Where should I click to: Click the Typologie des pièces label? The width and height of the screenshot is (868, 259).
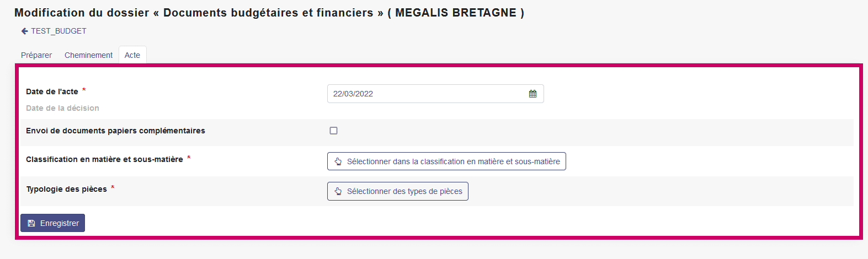66,189
